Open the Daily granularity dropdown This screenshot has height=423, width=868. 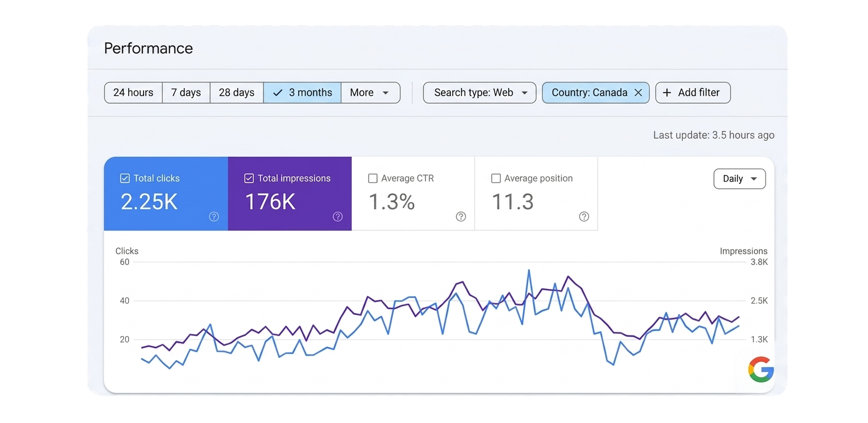click(x=739, y=179)
